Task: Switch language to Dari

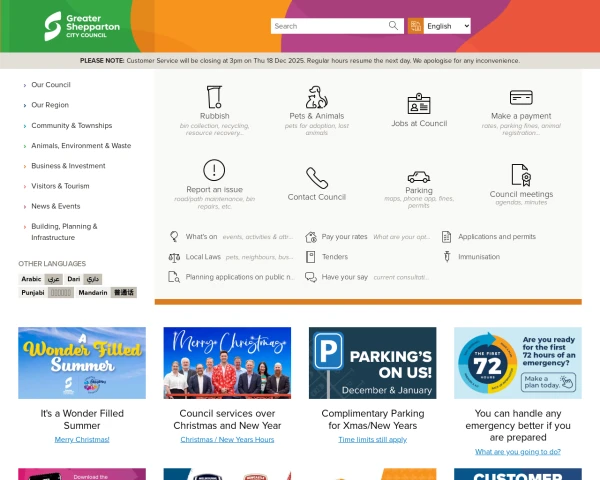Action: [x=83, y=279]
